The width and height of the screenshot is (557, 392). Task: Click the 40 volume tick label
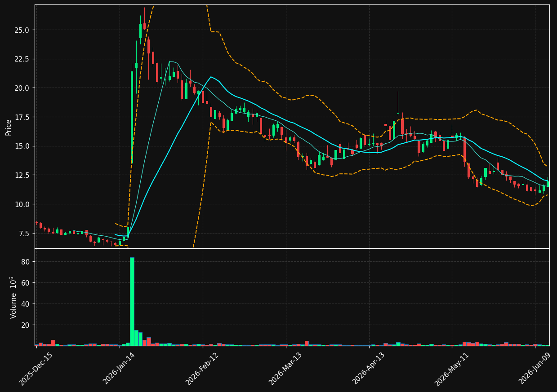point(26,304)
